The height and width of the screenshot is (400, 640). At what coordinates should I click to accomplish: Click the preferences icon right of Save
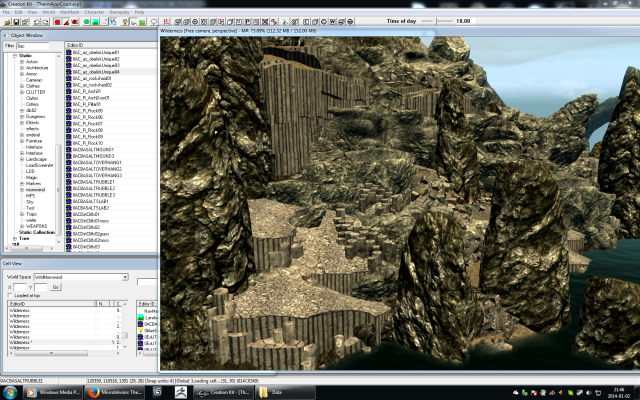coord(25,21)
